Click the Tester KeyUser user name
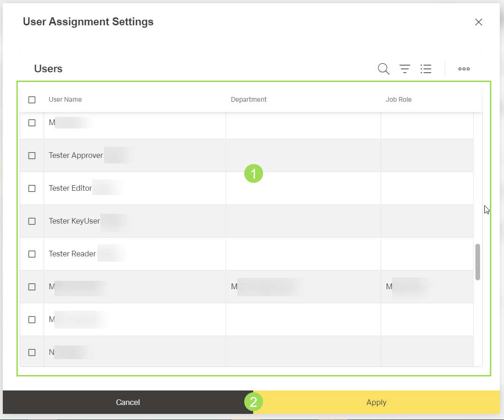The width and height of the screenshot is (504, 420). coord(74,221)
